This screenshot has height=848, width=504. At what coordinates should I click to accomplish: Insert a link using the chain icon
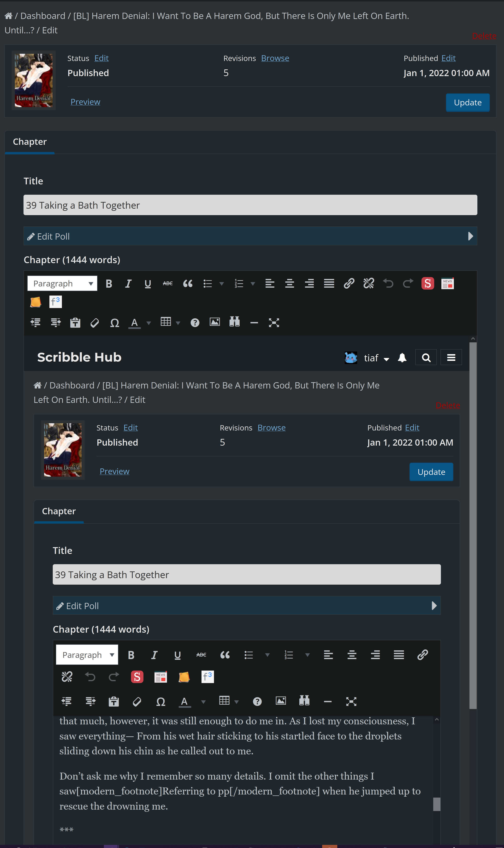coord(349,284)
